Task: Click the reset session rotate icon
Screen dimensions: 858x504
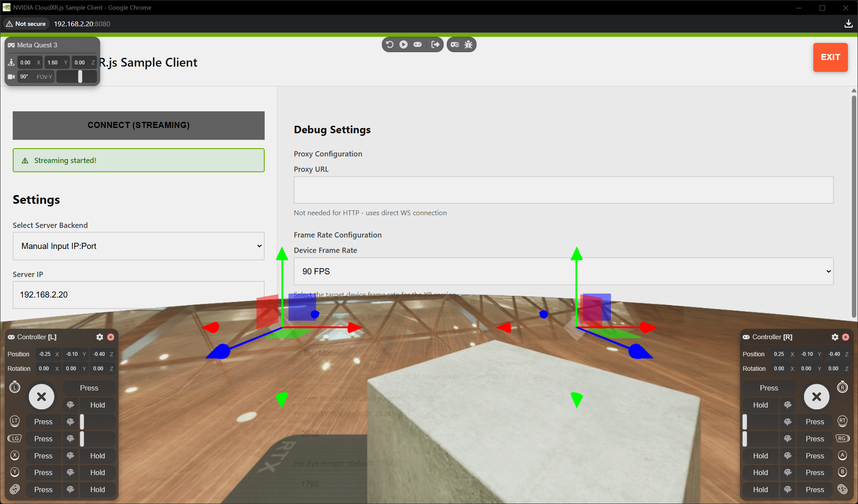Action: [x=390, y=45]
